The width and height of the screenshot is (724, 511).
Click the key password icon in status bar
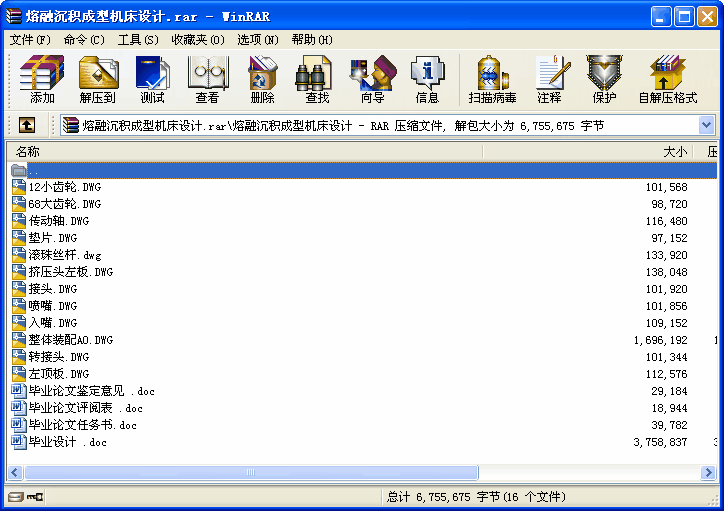(x=35, y=497)
